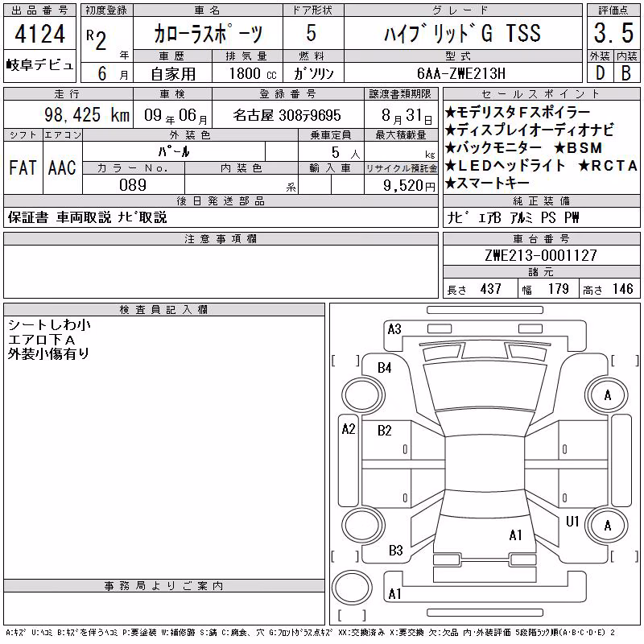Click the exterior grade D
Screen dimensions: 644x644
[x=600, y=73]
